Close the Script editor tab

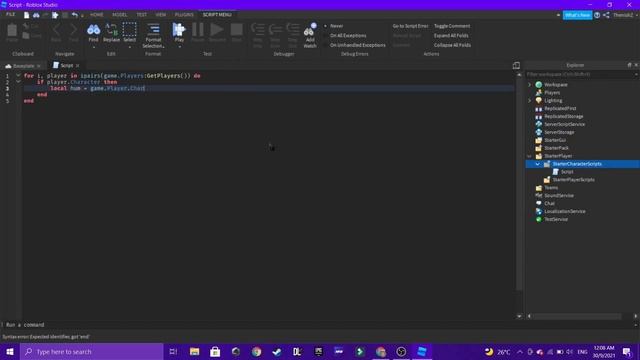(x=78, y=66)
